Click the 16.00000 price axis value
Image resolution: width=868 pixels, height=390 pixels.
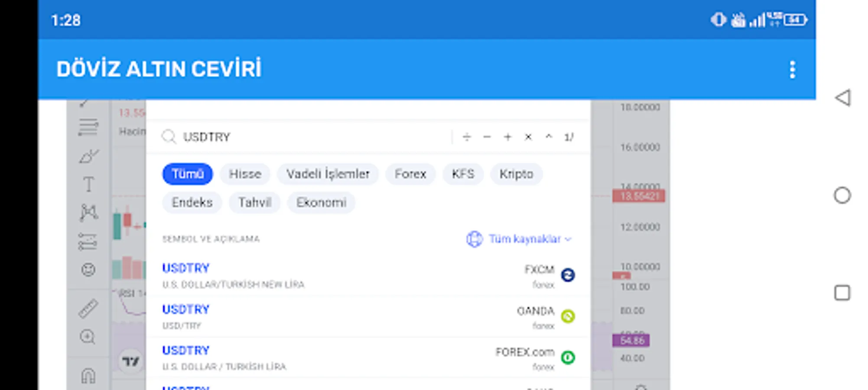coord(640,147)
